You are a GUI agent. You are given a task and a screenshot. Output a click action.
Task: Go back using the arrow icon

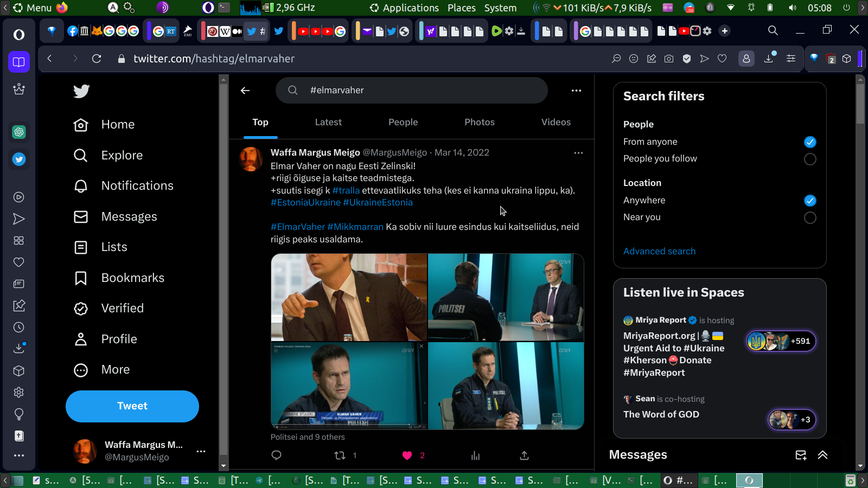point(245,91)
